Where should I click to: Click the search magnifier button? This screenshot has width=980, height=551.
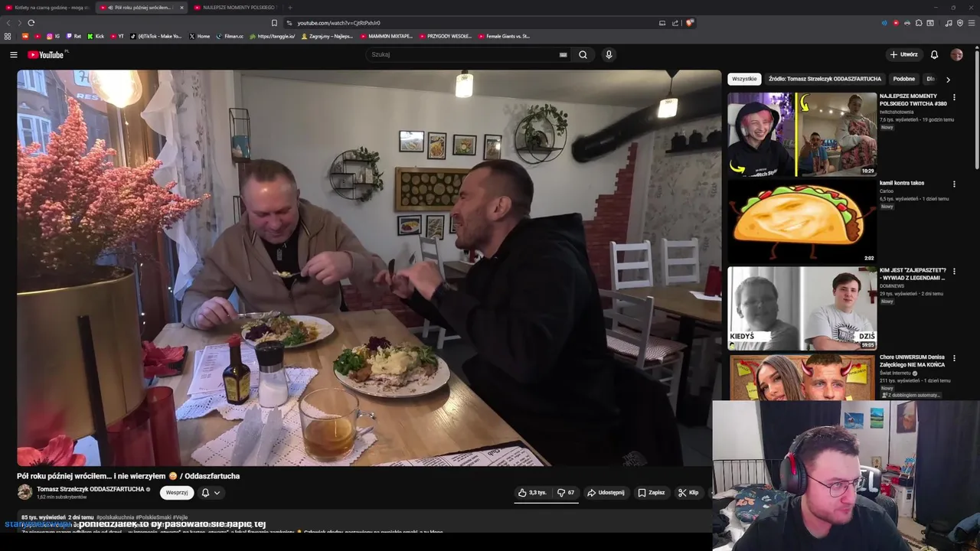click(x=583, y=54)
